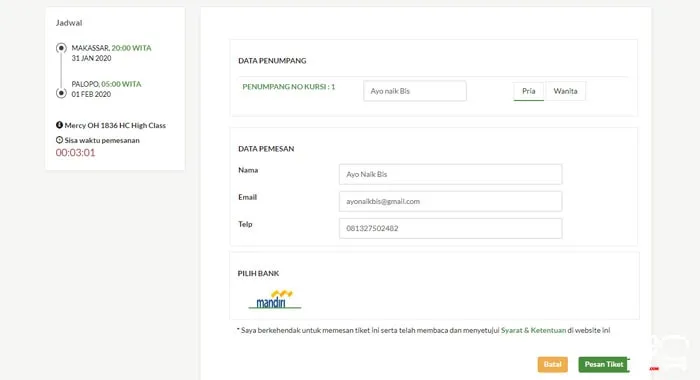Choose the Mandiri bank logo
This screenshot has height=380, width=700.
275,299
